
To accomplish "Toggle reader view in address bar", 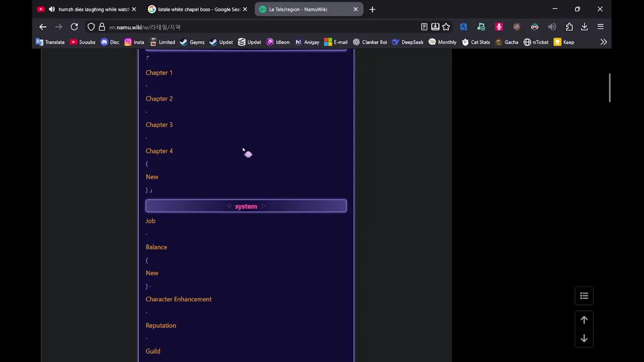I will 424,27.
